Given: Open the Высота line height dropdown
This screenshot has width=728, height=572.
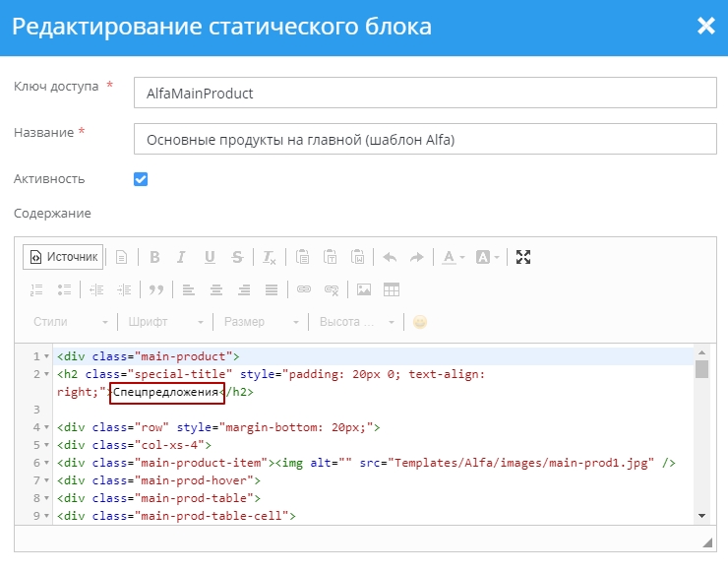Looking at the screenshot, I should [356, 322].
